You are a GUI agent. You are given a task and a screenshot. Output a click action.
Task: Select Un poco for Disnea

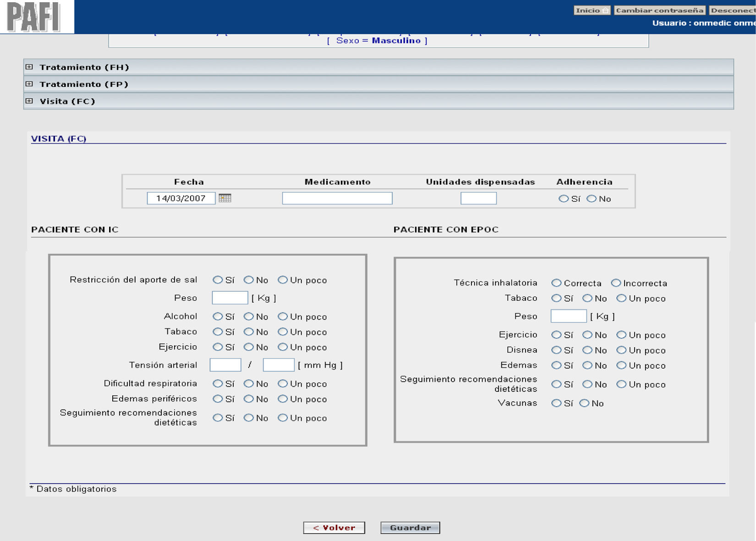pos(621,350)
